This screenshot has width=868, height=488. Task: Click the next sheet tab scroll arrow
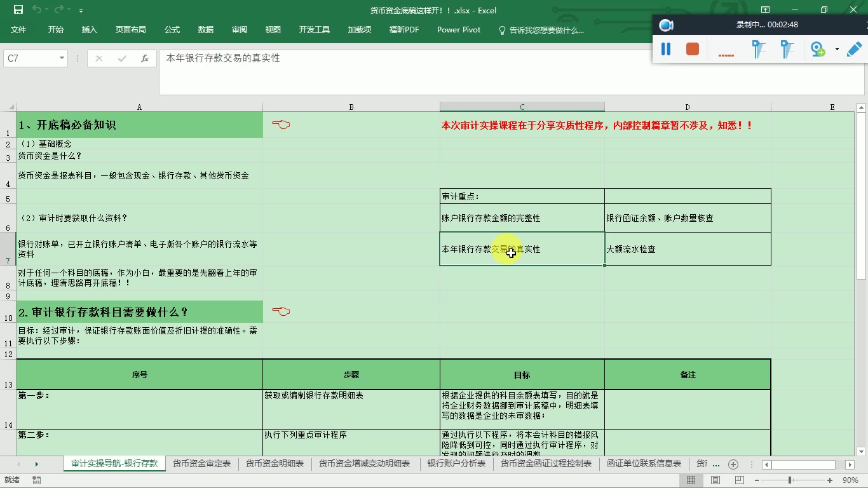pos(36,464)
